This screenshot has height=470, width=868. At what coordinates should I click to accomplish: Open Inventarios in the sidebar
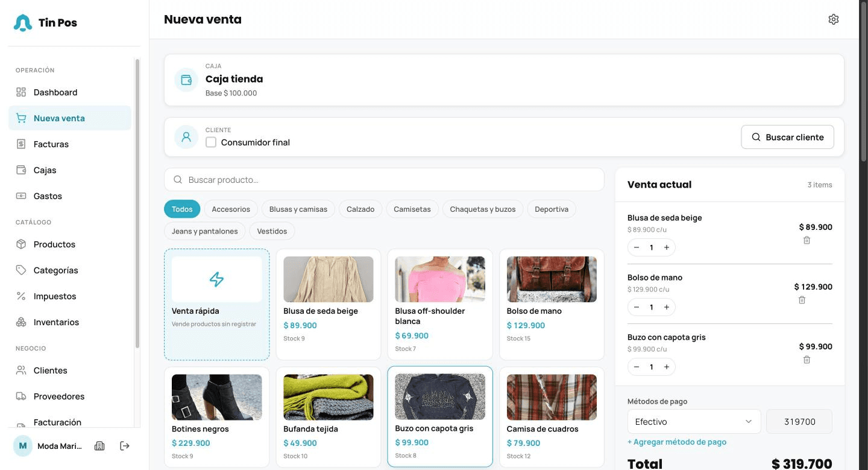(x=69, y=322)
